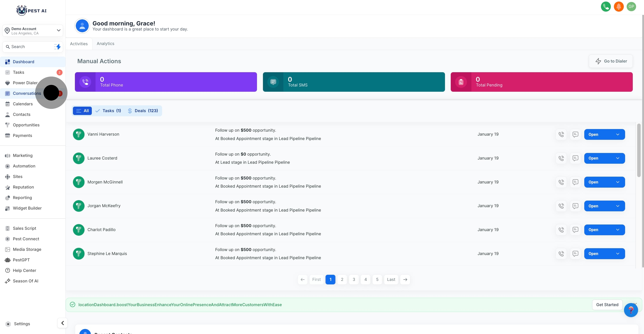
Task: Open the orange notifications bell
Action: (x=619, y=7)
